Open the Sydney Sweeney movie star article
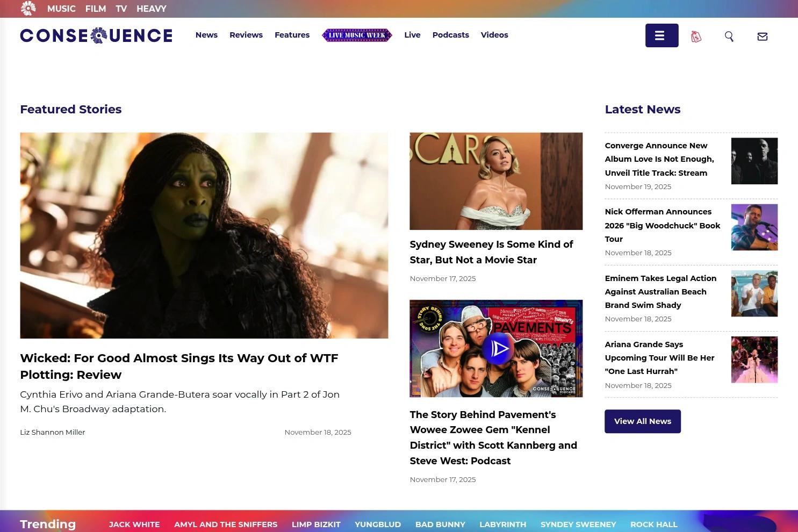798x532 pixels. point(491,252)
